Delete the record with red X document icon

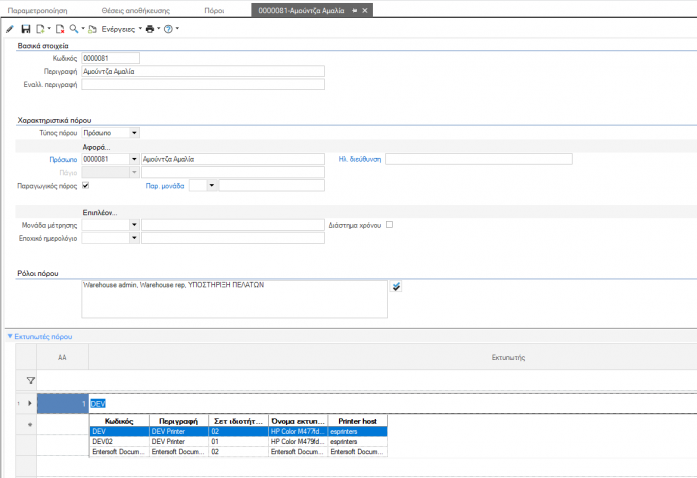click(60, 29)
